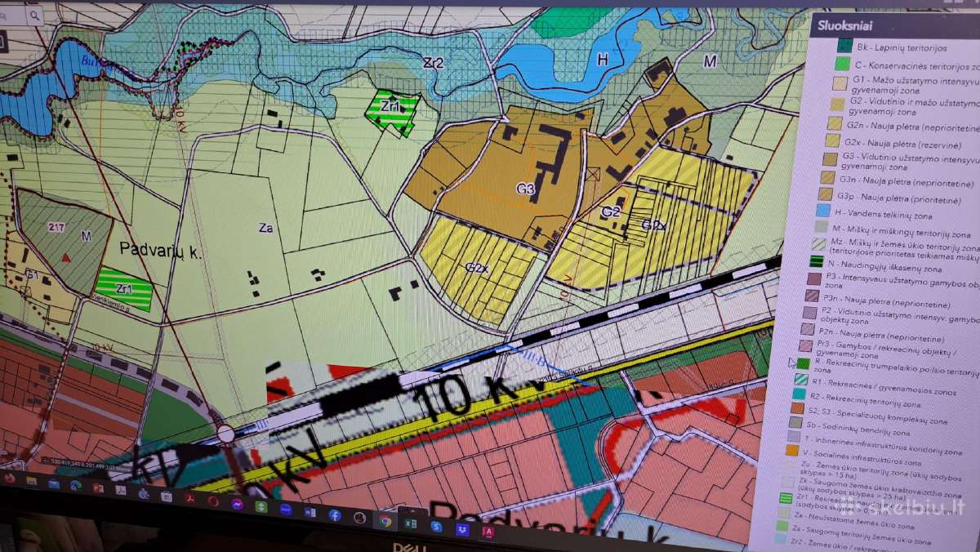The width and height of the screenshot is (980, 552).
Task: Click the 'G2' zone label on map
Action: tap(612, 211)
